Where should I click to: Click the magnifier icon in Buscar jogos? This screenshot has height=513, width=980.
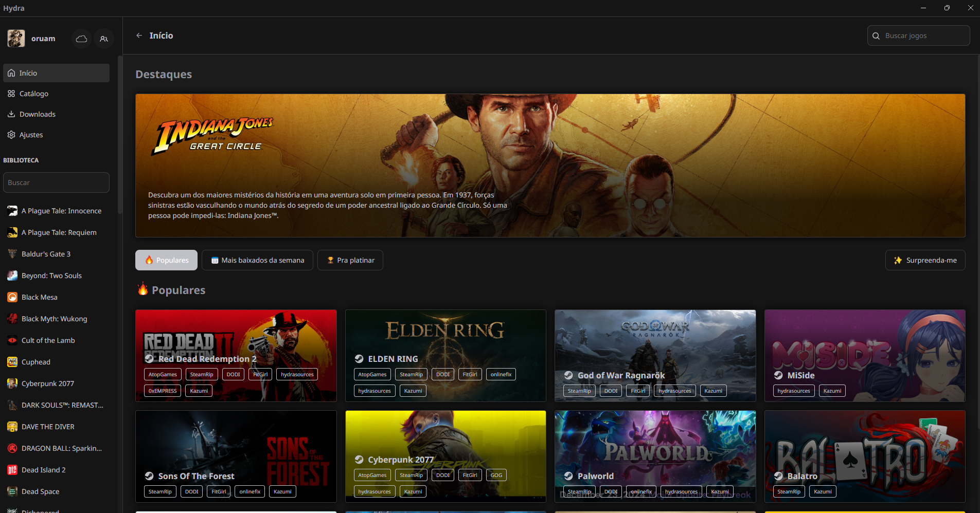point(876,36)
